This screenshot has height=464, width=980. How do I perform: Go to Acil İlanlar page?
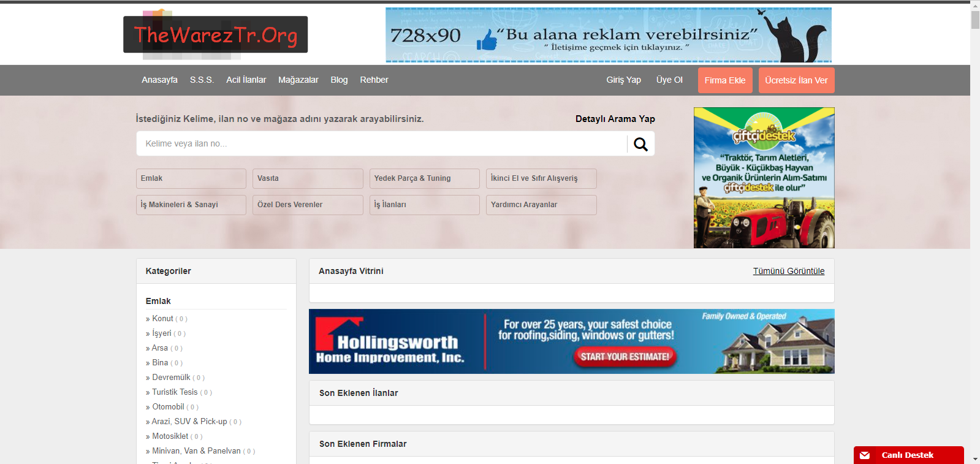coord(246,80)
